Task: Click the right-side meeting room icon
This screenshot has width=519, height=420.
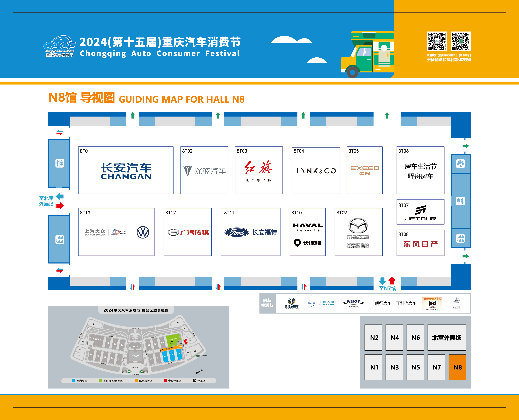Action: (x=460, y=238)
